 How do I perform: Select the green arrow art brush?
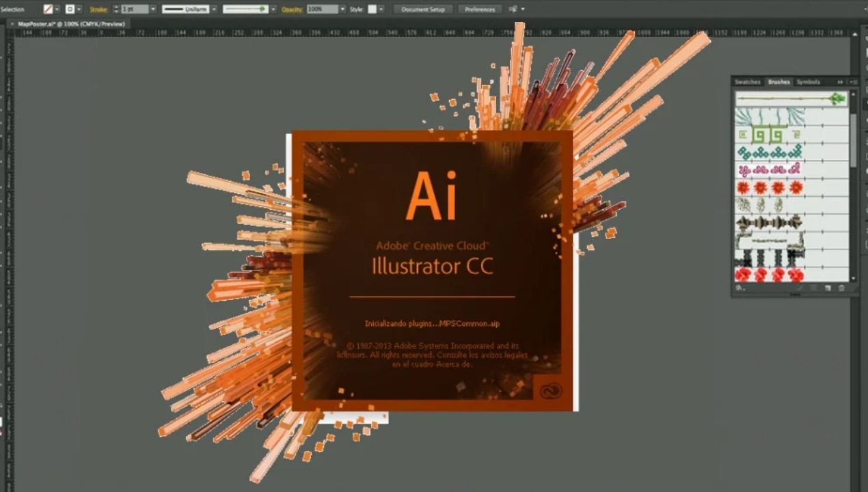[x=791, y=99]
